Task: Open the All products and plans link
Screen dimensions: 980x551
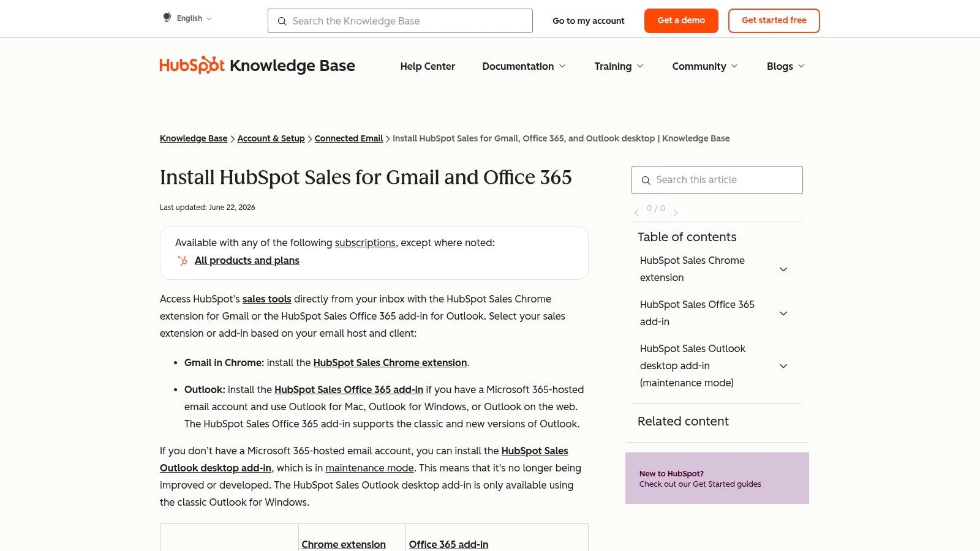Action: 247,261
